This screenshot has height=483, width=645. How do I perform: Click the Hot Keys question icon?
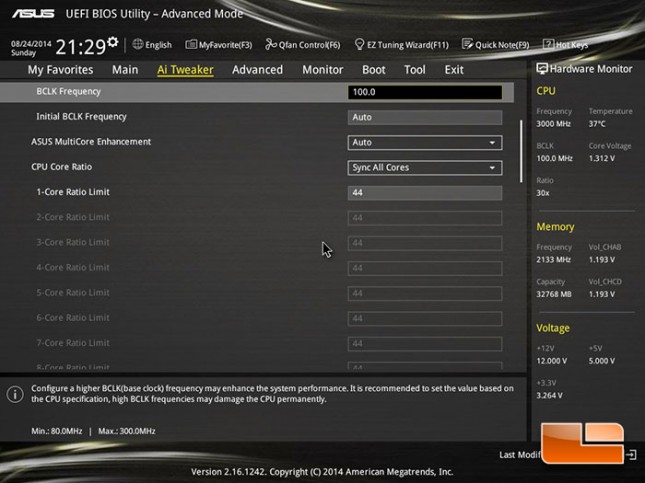pyautogui.click(x=548, y=44)
